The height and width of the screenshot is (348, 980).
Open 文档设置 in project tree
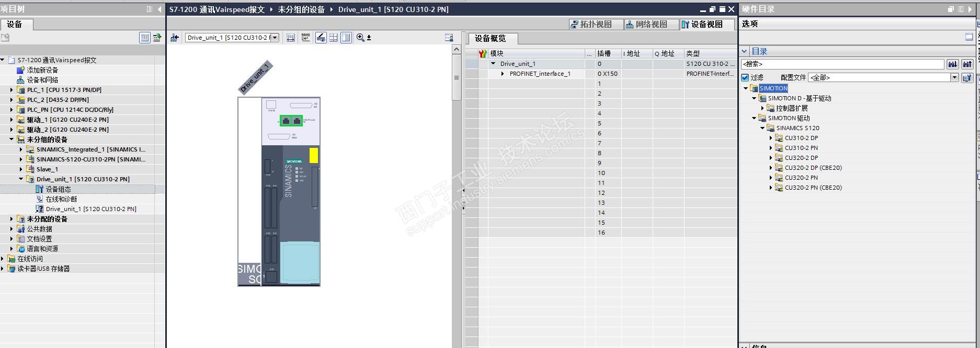tap(39, 239)
